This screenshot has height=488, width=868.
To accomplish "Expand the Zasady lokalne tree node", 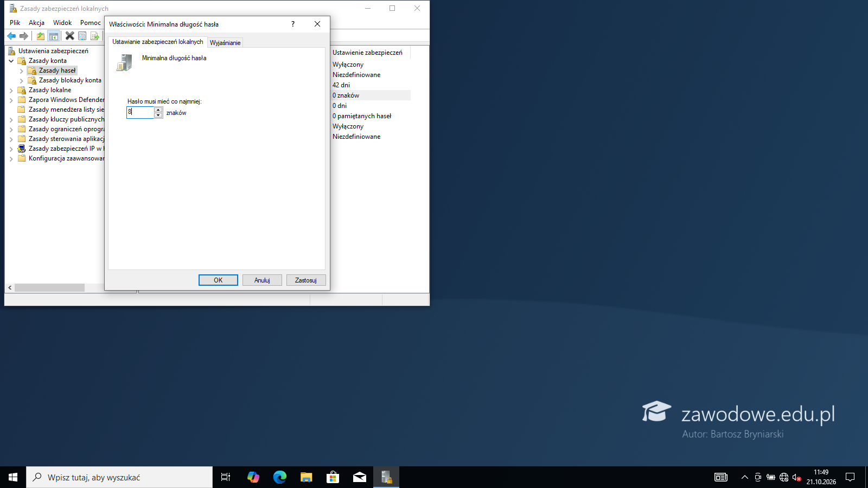I will 11,90.
